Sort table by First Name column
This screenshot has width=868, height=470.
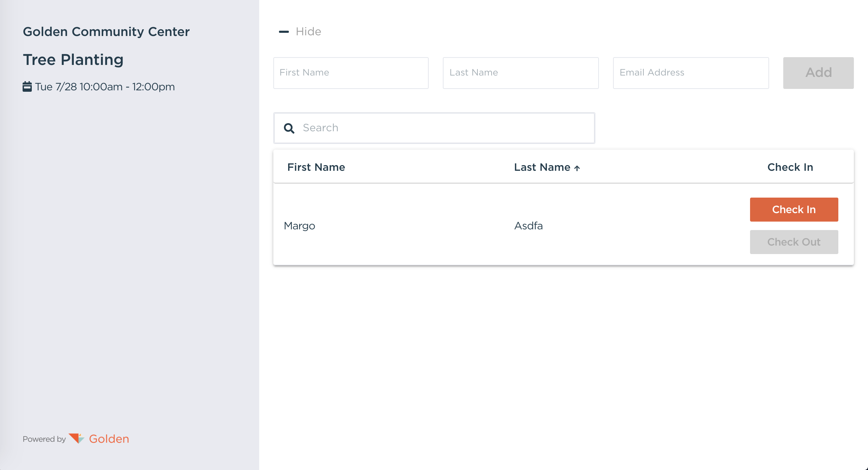click(x=316, y=167)
